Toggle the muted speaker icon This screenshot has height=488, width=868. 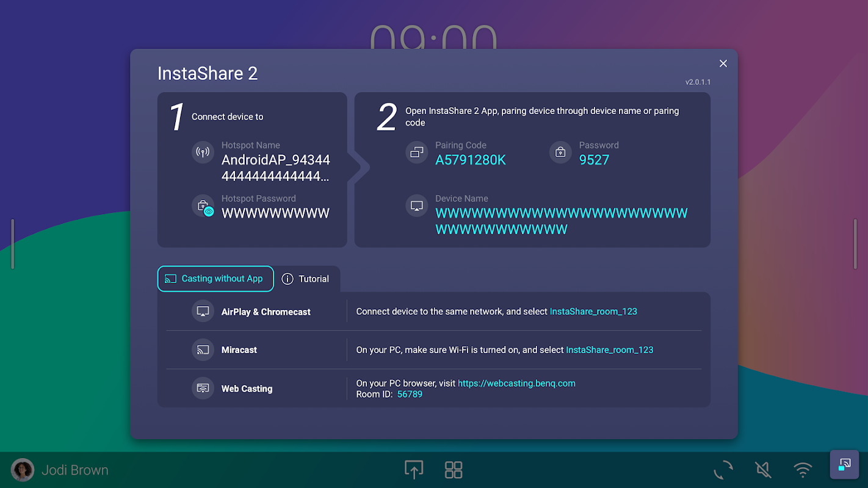tap(763, 470)
